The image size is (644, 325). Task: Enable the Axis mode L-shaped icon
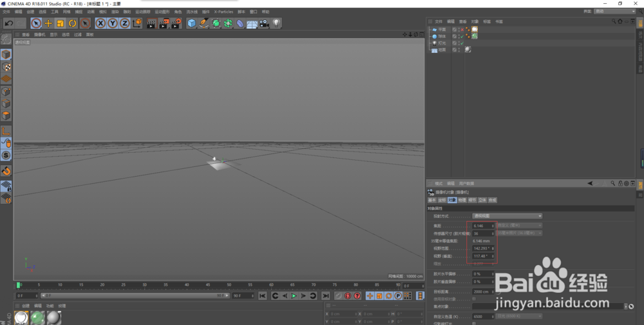coord(6,132)
